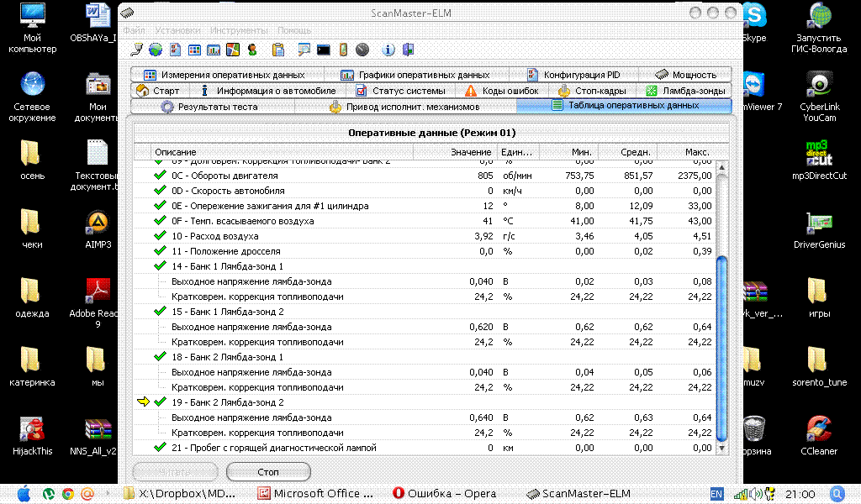Click the blue info icon in toolbar
Image resolution: width=861 pixels, height=504 pixels.
click(388, 50)
